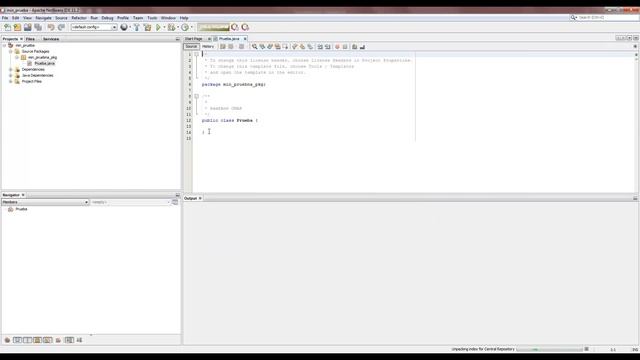Close the Output panel tab
This screenshot has width=640, height=360.
(200, 198)
